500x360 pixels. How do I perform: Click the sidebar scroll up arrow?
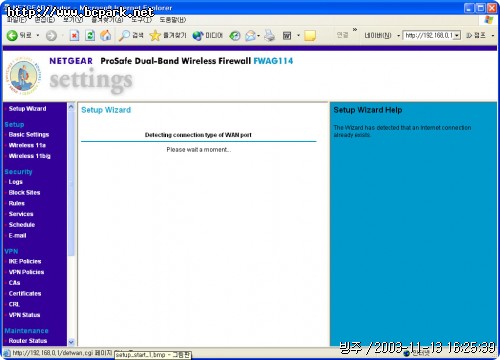[71, 107]
